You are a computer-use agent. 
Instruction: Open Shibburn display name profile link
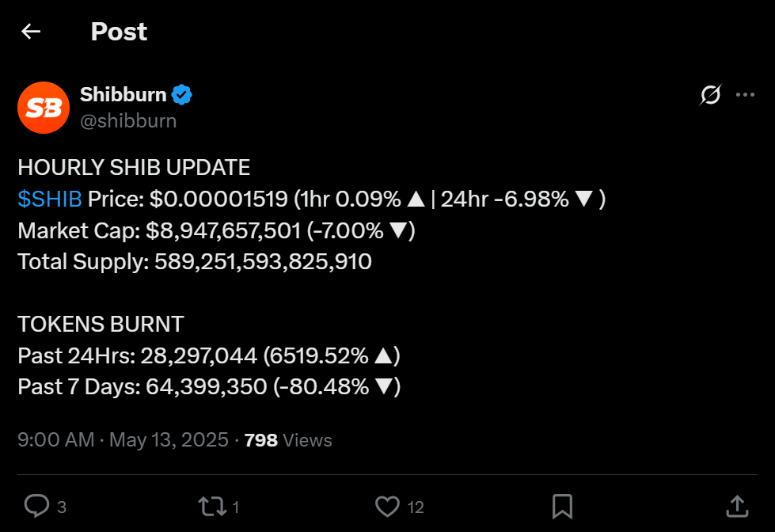[123, 95]
